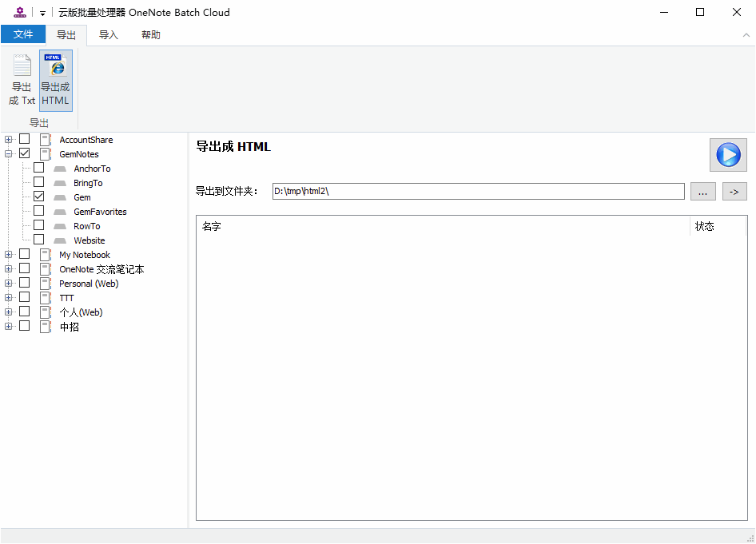This screenshot has height=544, width=756.
Task: Select the GemFavorites section label
Action: (x=100, y=212)
